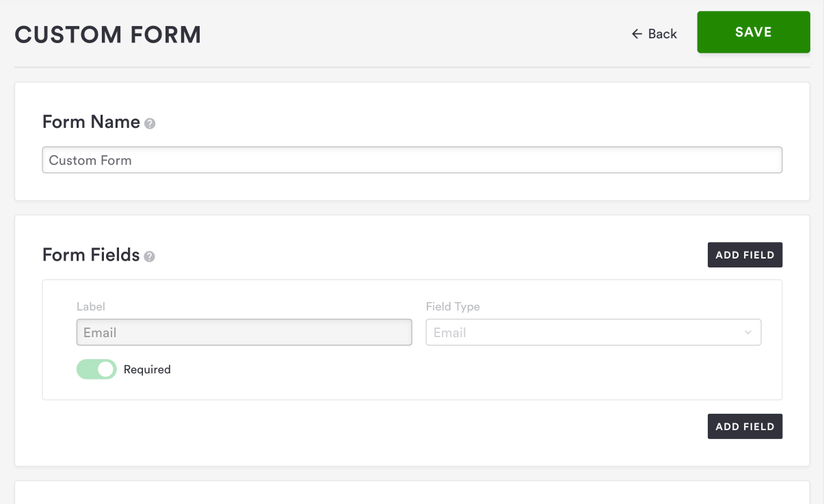Image resolution: width=824 pixels, height=504 pixels.
Task: Click the ADD FIELD button below the Email field
Action: (745, 427)
